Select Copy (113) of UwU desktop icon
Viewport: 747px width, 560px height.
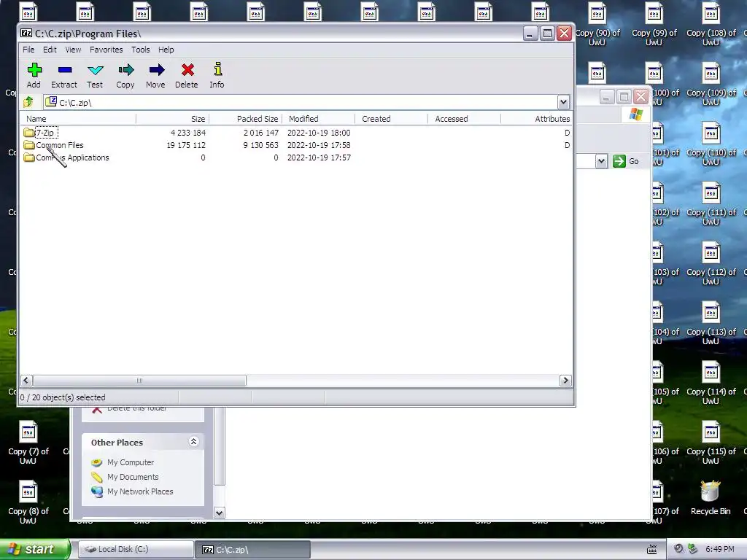pos(711,323)
